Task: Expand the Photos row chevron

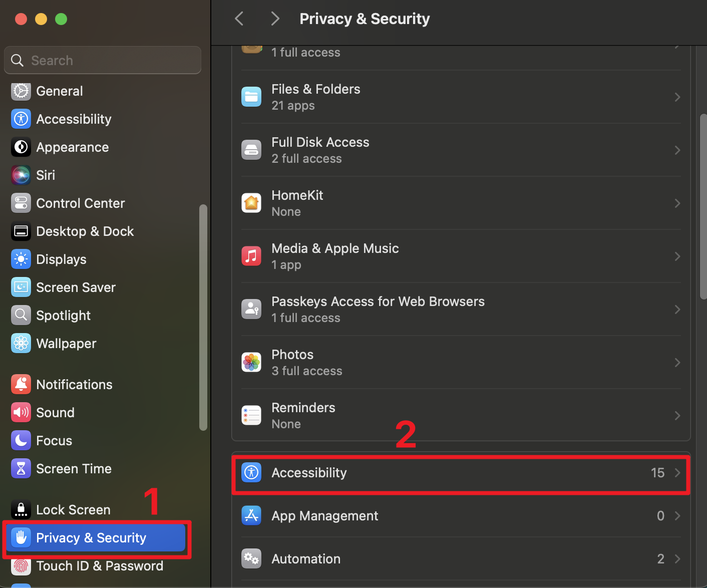Action: click(x=677, y=363)
